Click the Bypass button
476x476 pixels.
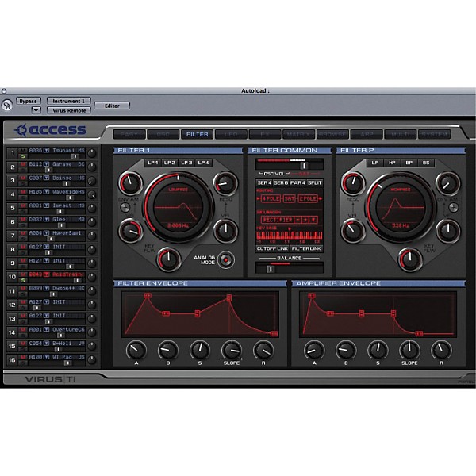(29, 101)
